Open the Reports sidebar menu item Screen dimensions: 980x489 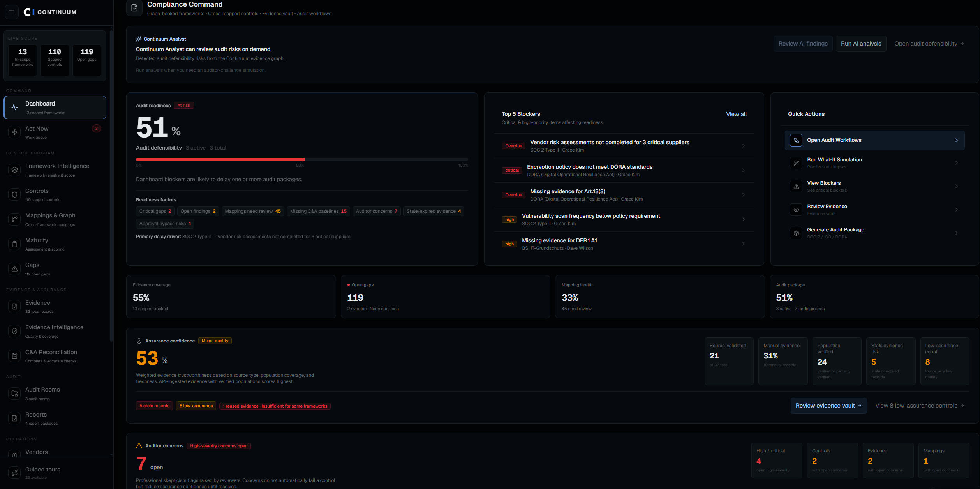pyautogui.click(x=55, y=418)
